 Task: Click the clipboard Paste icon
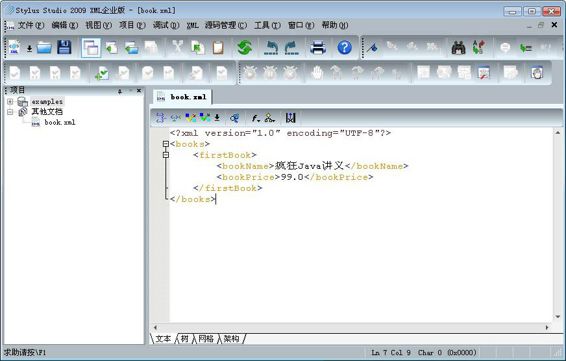tap(218, 48)
